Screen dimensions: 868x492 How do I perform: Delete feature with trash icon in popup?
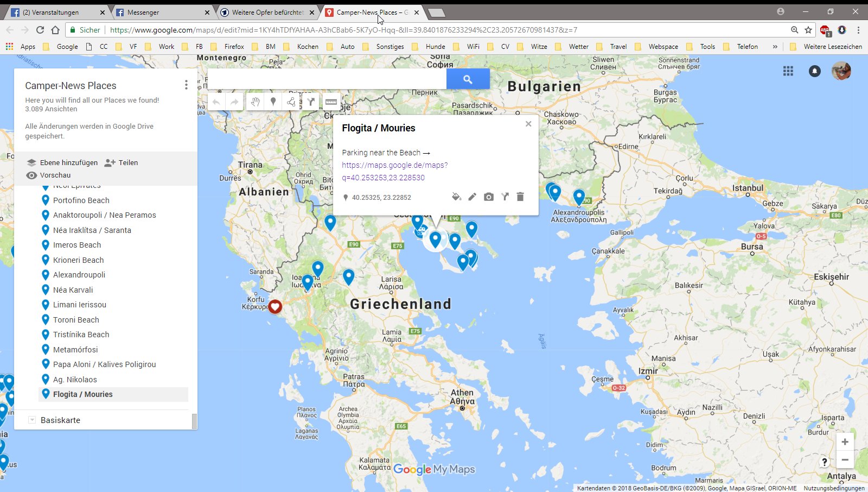(x=520, y=197)
